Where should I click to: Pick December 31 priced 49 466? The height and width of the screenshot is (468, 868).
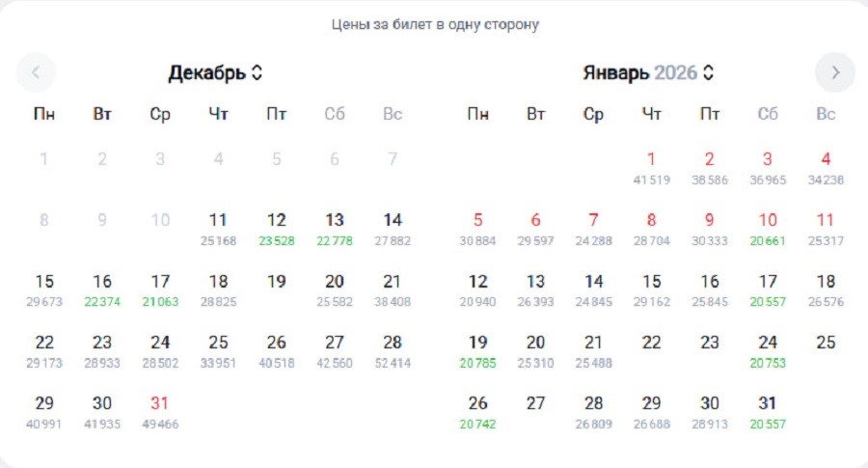coord(160,412)
